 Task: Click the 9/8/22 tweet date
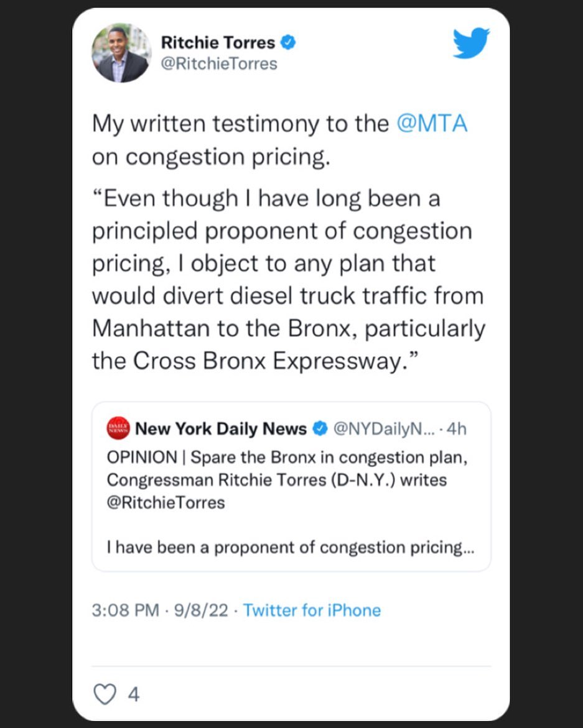click(201, 610)
